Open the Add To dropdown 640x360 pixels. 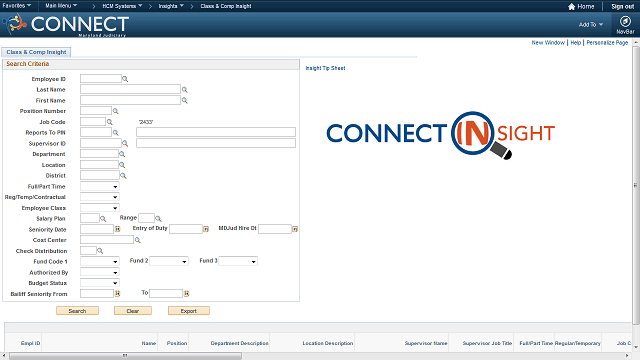(x=591, y=25)
